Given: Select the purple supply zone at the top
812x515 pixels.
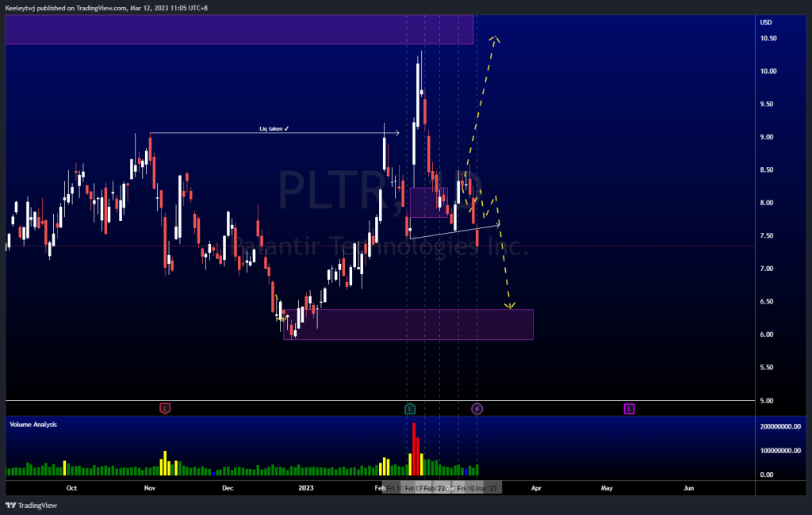Looking at the screenshot, I should coord(238,29).
